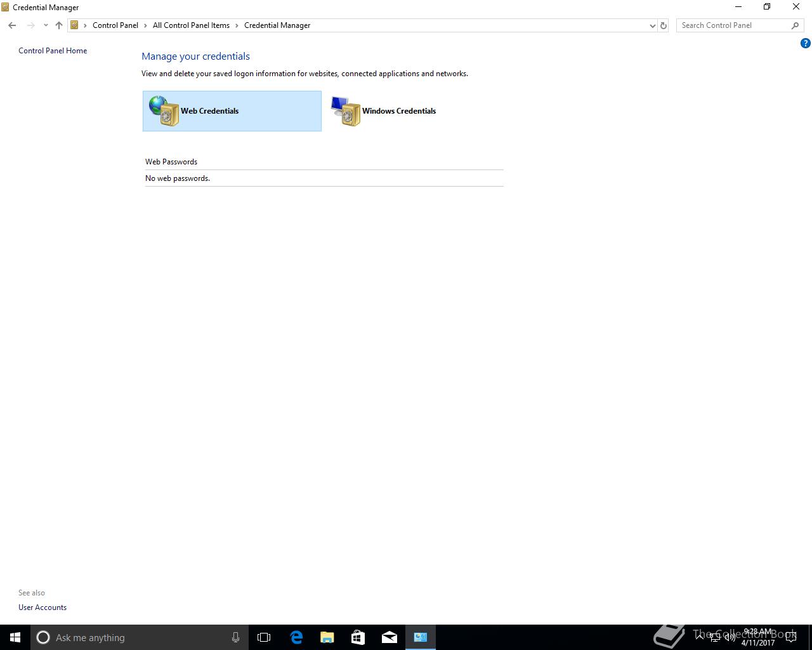Select the 'Web Passwords' heading text
812x650 pixels.
click(x=171, y=162)
